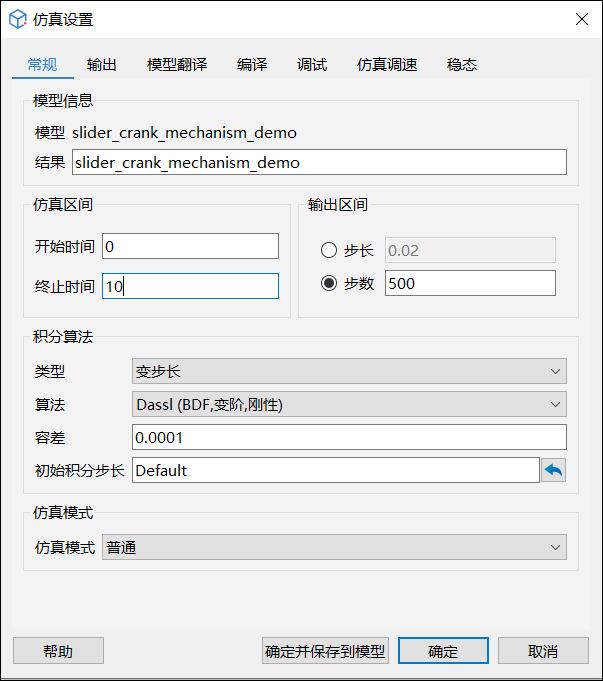603x681 pixels.
Task: Click the reset arrow beside 初始积分步长
Action: click(x=553, y=470)
